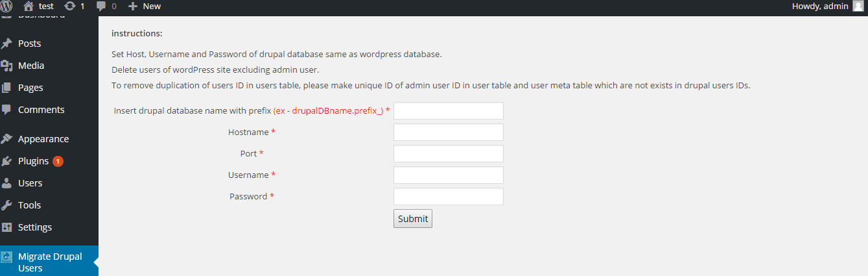
Task: Focus the Password input box
Action: point(449,197)
